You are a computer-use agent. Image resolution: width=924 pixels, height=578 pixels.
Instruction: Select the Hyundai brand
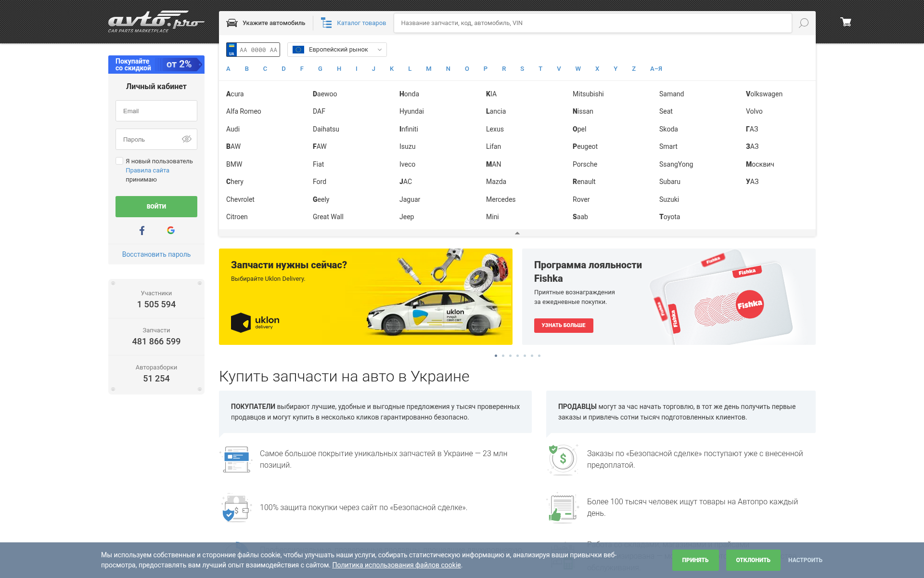coord(411,111)
